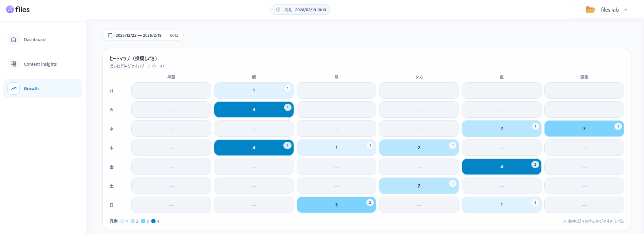Click the files logo icon
Viewport: 644px width, 234px height.
click(x=10, y=10)
